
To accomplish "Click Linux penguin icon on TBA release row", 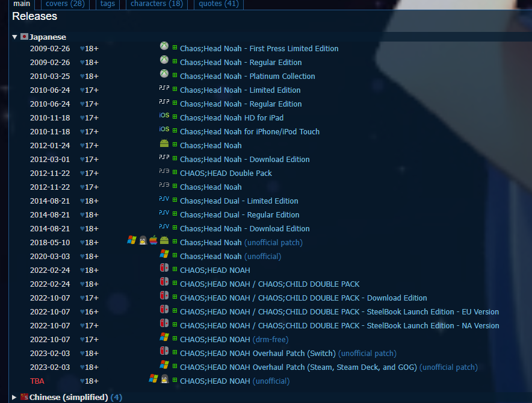I will (x=164, y=379).
